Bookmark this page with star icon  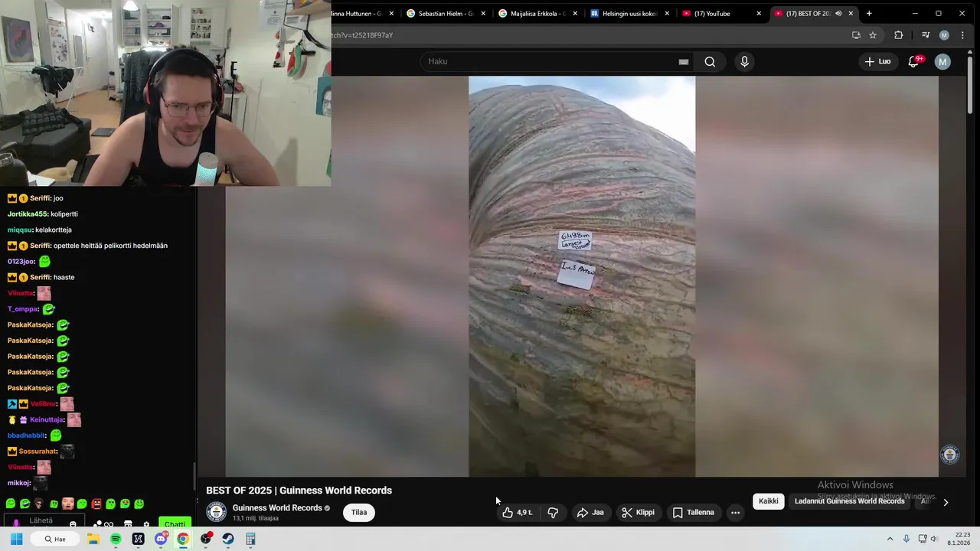873,35
